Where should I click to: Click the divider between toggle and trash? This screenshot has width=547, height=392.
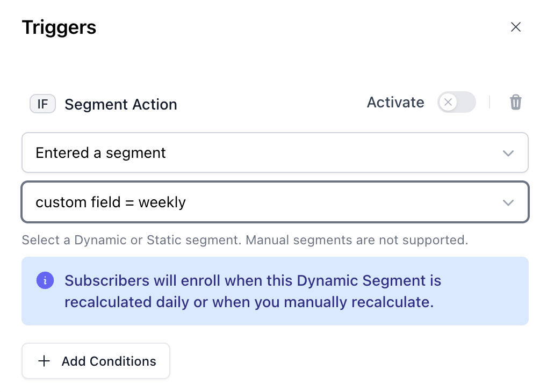pyautogui.click(x=490, y=102)
